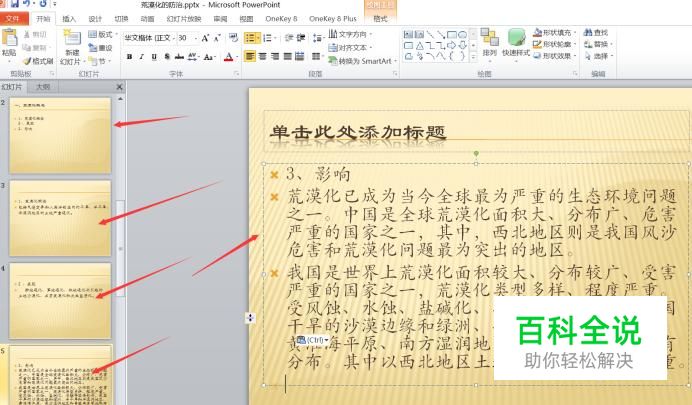Open the Change Case (Aa) dropdown
Screen dimensions: 692x405
(x=210, y=56)
